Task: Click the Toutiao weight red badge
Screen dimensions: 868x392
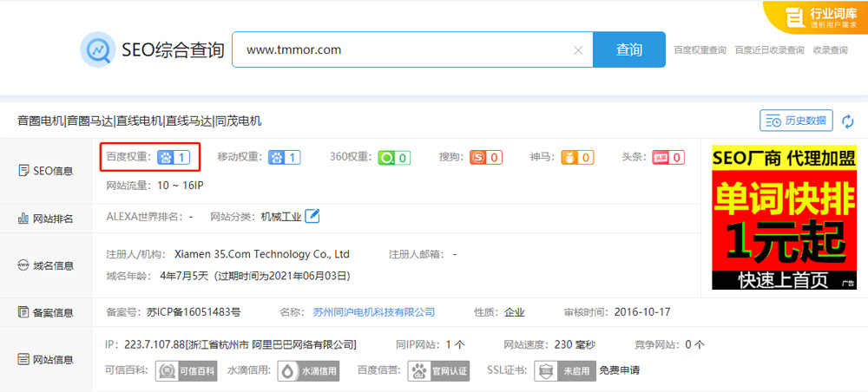Action: (667, 157)
